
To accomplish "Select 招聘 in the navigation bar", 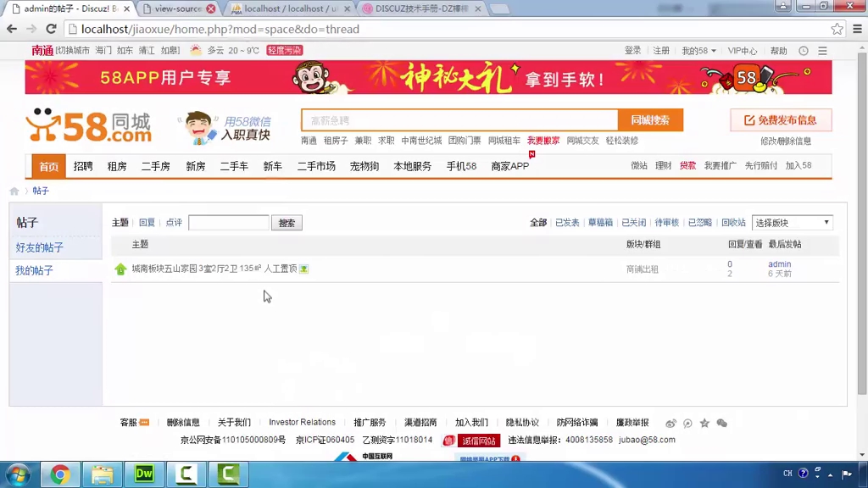I will (x=83, y=166).
